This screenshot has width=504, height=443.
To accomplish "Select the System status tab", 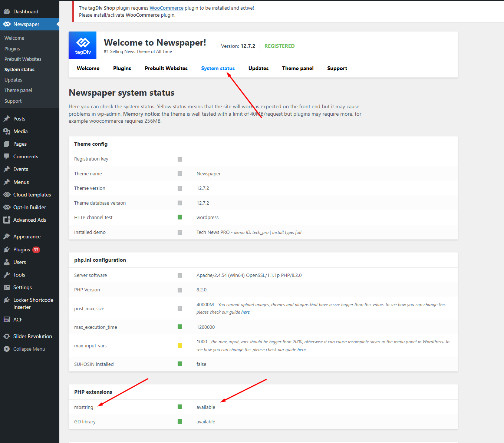I will pos(218,68).
